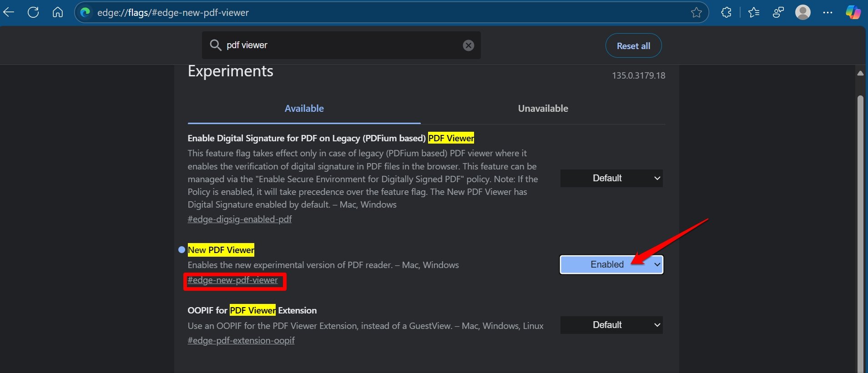Screen dimensions: 868x373
Task: Open the #edge-pdf-extension-oopif link
Action: pyautogui.click(x=241, y=340)
